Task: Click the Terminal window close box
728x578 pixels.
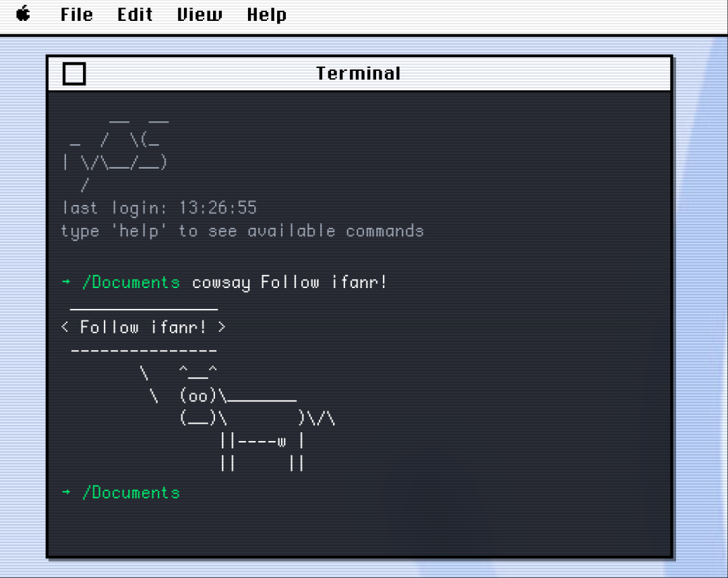Action: click(74, 74)
